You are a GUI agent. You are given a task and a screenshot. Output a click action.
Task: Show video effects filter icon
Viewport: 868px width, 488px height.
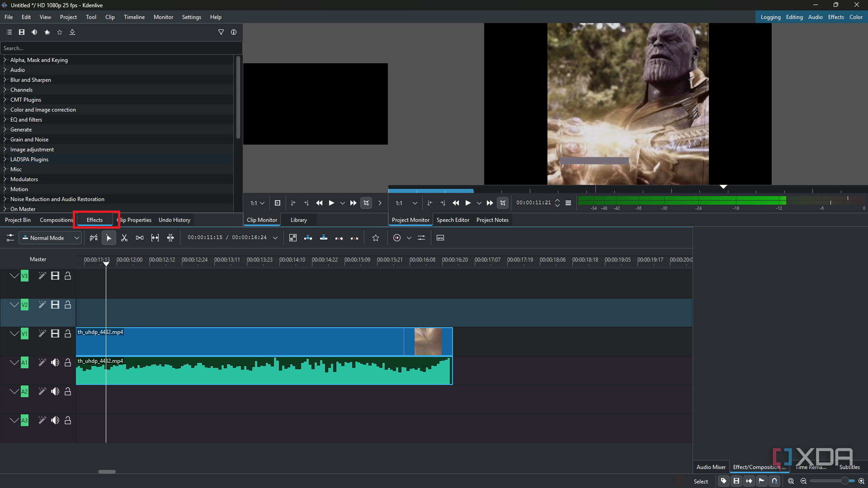click(22, 32)
